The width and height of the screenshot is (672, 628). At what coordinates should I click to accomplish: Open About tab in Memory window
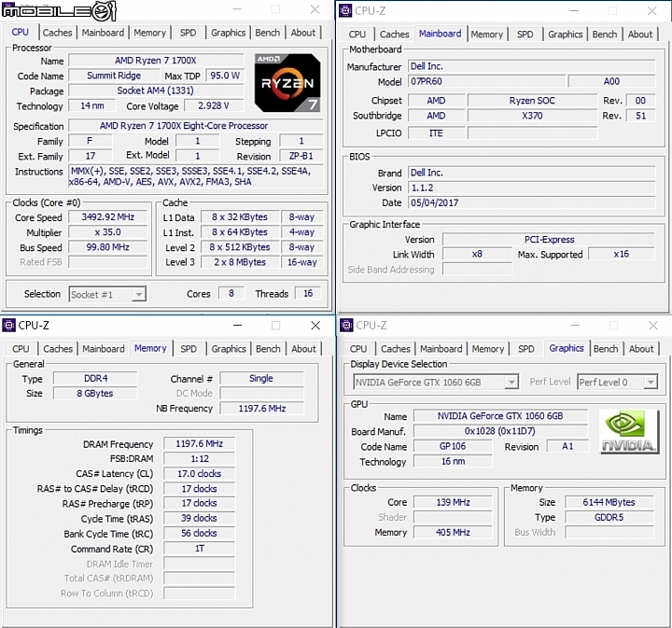pos(304,349)
